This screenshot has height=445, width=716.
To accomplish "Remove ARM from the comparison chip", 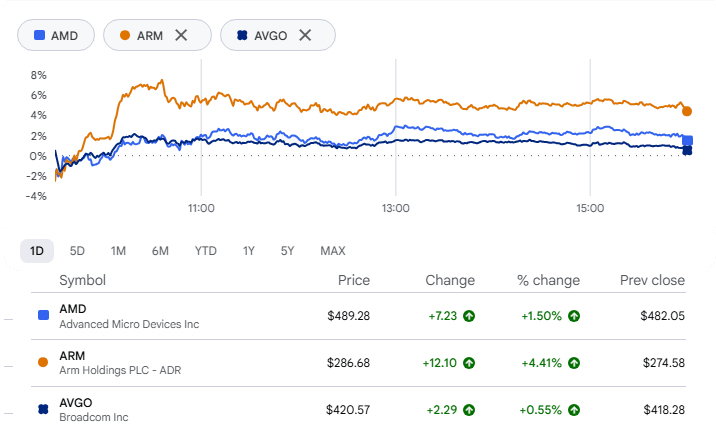I will [181, 35].
